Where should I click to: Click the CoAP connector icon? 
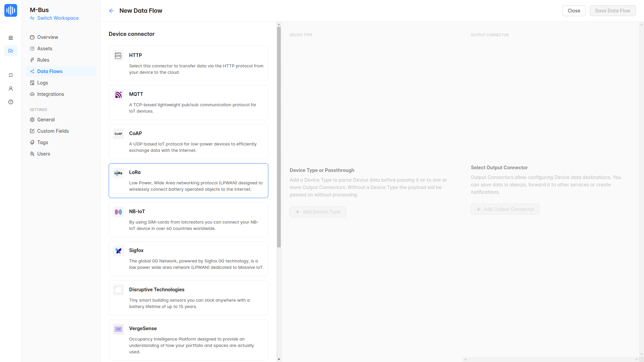118,134
